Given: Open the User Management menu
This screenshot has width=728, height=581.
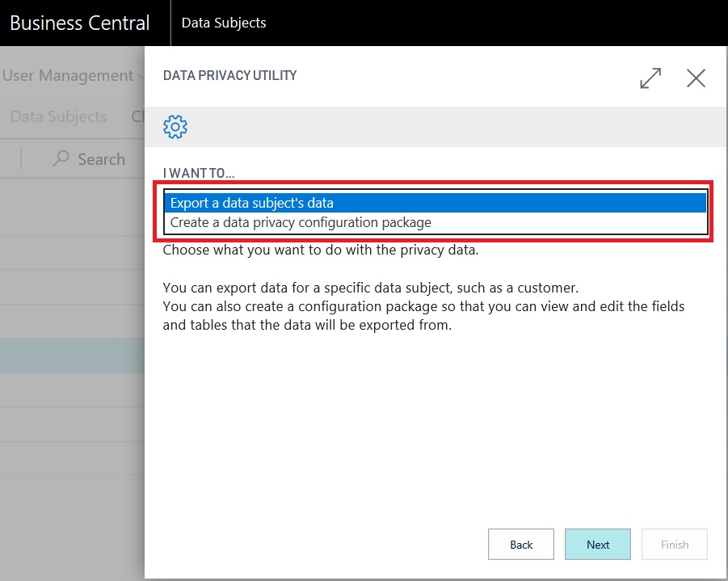Looking at the screenshot, I should click(x=67, y=76).
